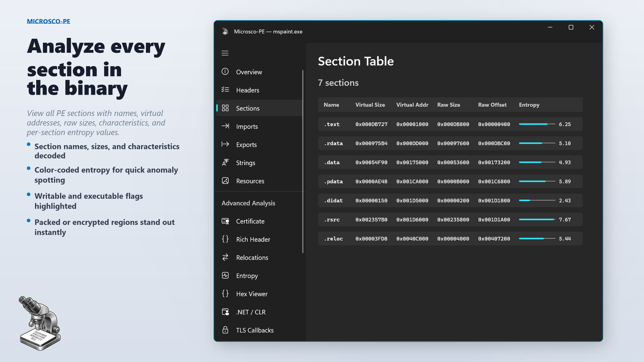Open the Overview panel
Screen dimensions: 644x362
click(x=249, y=72)
